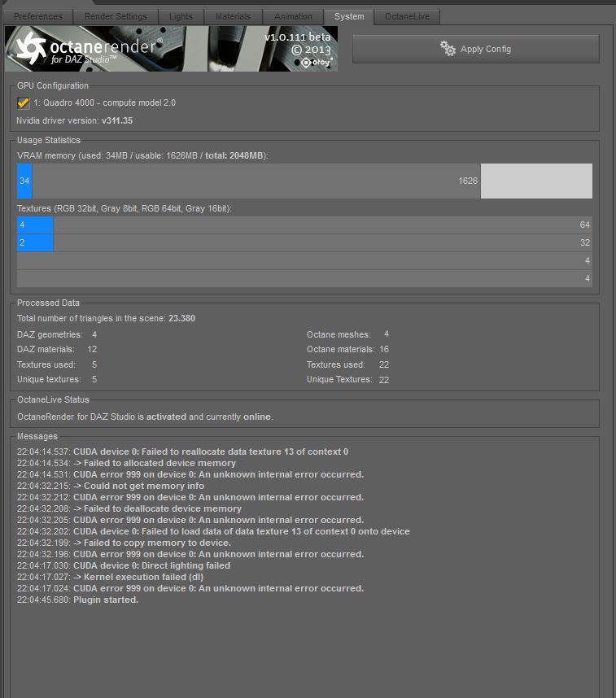Click the total triangles count 23.380
The image size is (616, 698).
(x=181, y=318)
